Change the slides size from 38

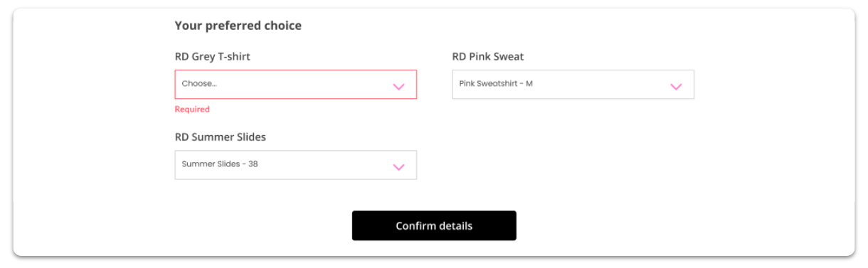[295, 164]
